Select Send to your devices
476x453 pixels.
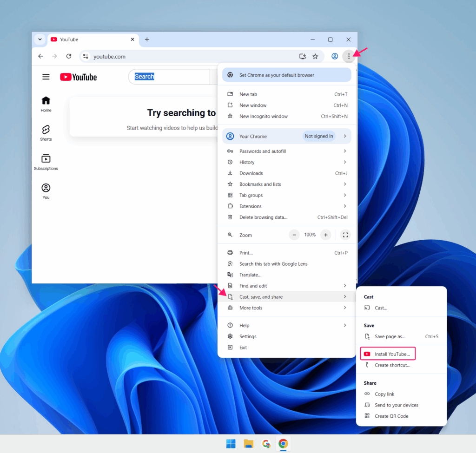click(401, 405)
